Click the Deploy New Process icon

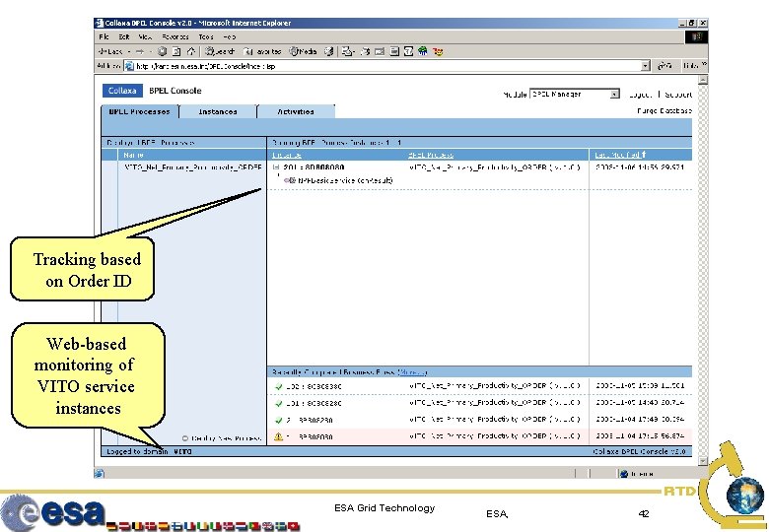point(185,438)
